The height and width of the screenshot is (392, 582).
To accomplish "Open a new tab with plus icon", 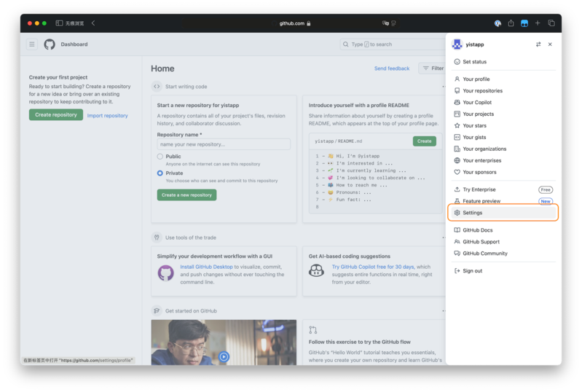I will tap(538, 23).
